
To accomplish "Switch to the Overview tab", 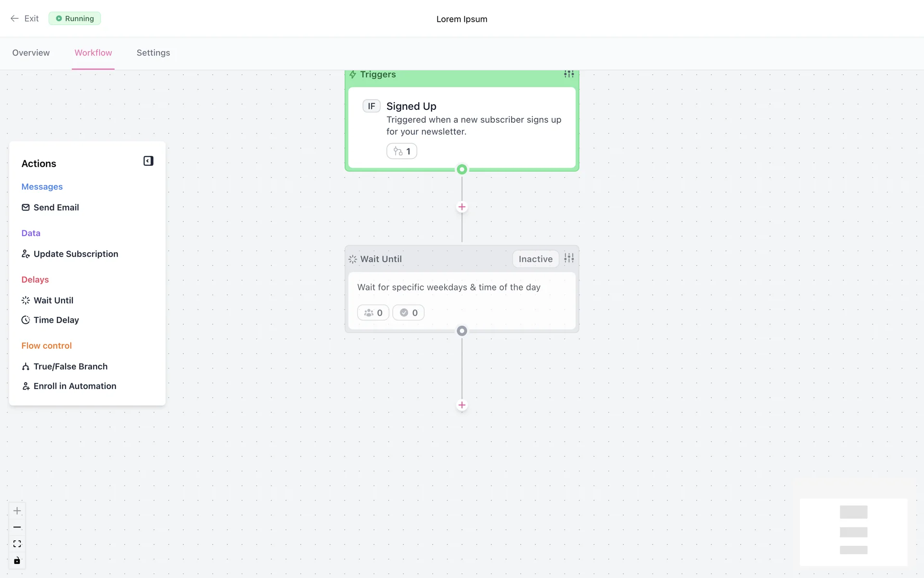I will click(31, 53).
